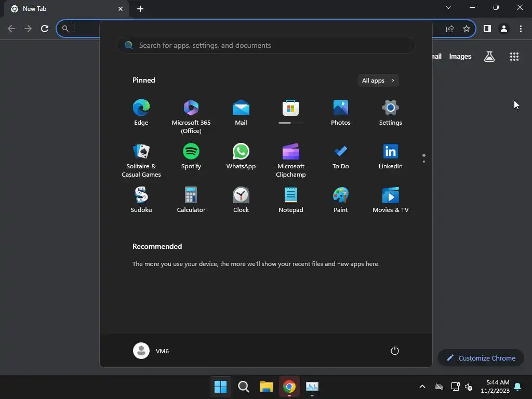Open Chrome's three-dot menu
Screen dimensions: 532x399
[x=521, y=29]
